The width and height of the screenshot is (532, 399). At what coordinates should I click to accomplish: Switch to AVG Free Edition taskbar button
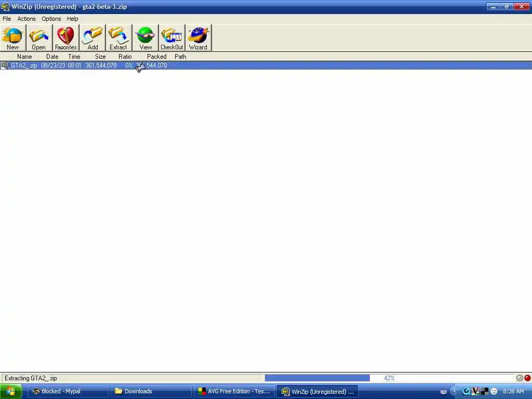[x=234, y=391]
